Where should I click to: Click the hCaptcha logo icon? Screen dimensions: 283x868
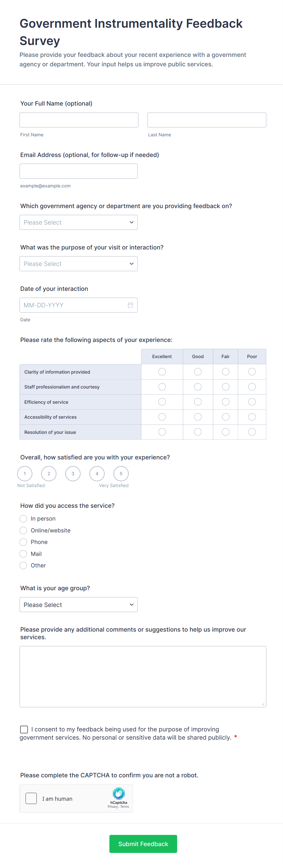119,793
